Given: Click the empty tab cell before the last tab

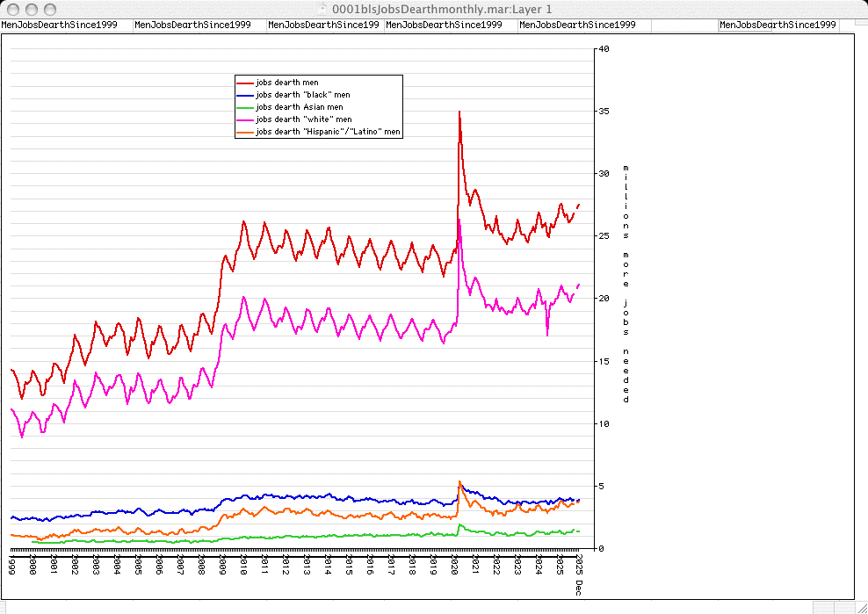Looking at the screenshot, I should coord(684,25).
